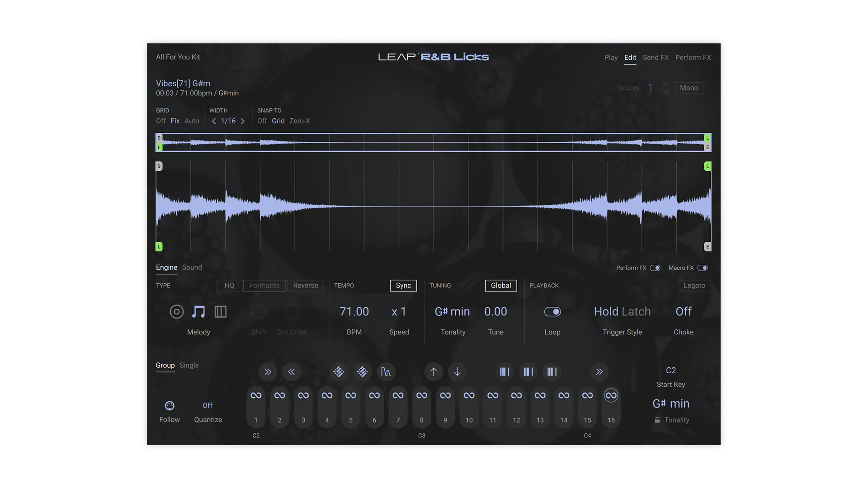Click the Tune value to adjust tuning
This screenshot has height=488, width=868.
pyautogui.click(x=495, y=311)
